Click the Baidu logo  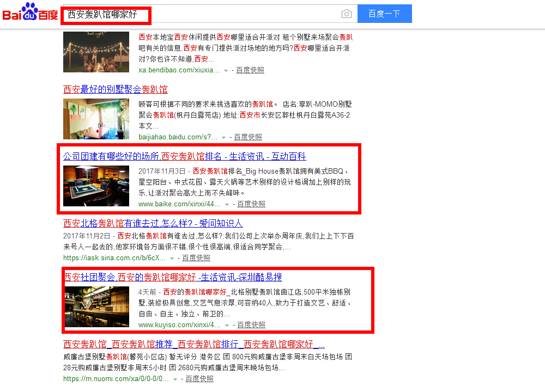coord(30,12)
